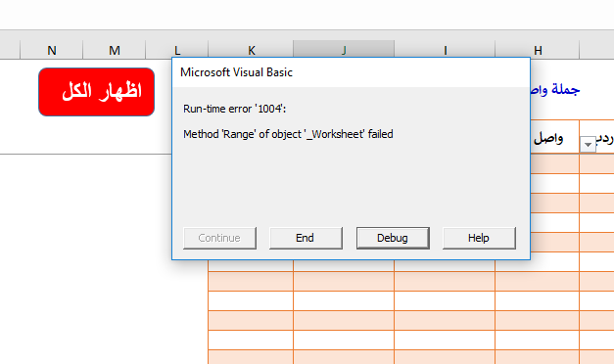Select column K header

[251, 50]
